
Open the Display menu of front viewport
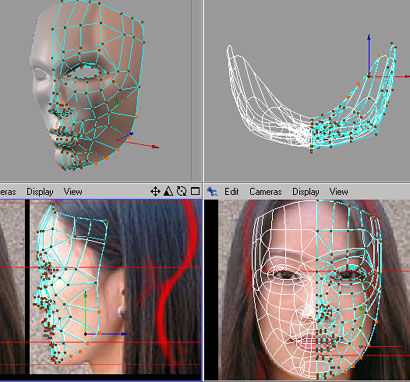click(x=306, y=192)
